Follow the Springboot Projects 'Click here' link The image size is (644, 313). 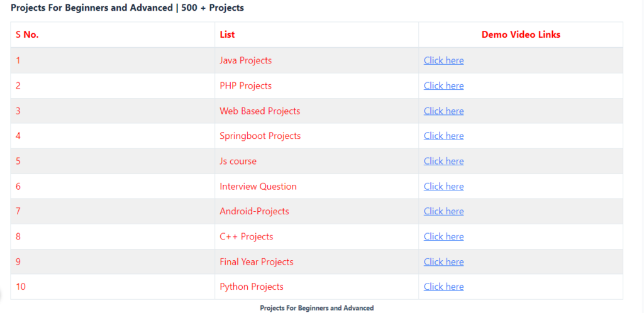pyautogui.click(x=443, y=136)
